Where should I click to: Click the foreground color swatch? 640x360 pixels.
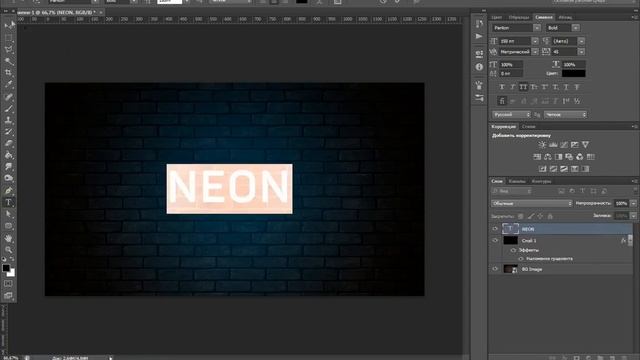point(6,268)
